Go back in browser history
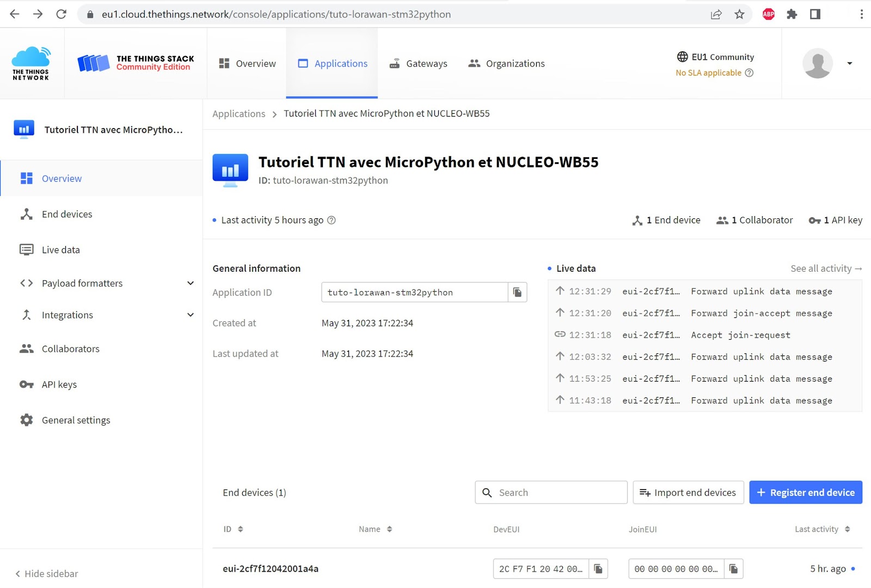Viewport: 871px width, 588px height. click(15, 14)
